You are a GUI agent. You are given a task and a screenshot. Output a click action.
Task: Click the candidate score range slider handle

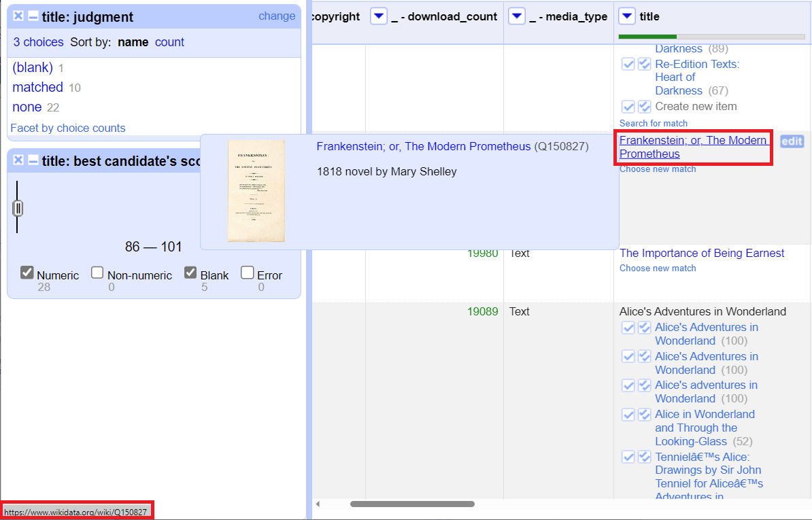(x=18, y=208)
